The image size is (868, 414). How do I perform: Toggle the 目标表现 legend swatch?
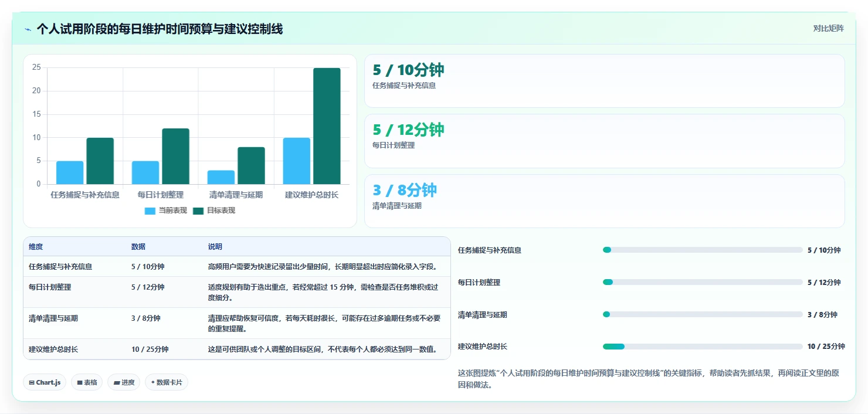198,211
